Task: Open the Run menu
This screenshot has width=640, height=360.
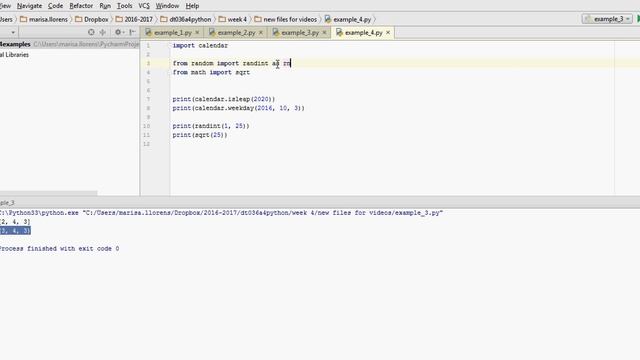Action: [x=105, y=6]
